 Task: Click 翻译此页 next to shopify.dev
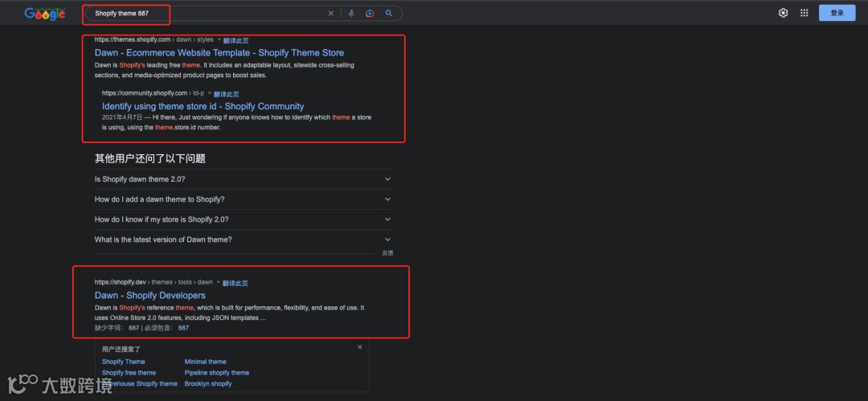pos(235,283)
